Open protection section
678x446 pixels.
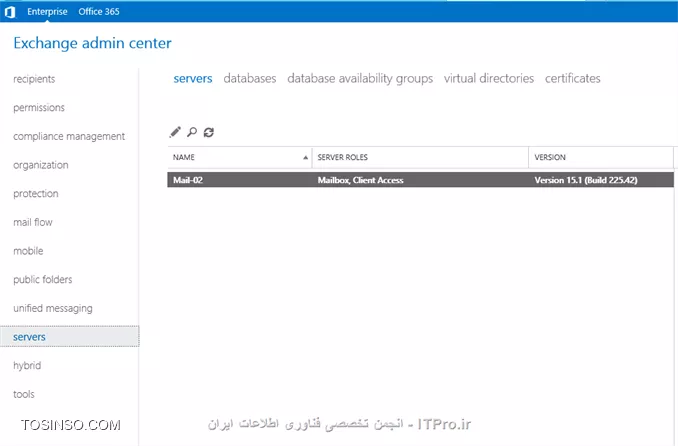(x=35, y=193)
